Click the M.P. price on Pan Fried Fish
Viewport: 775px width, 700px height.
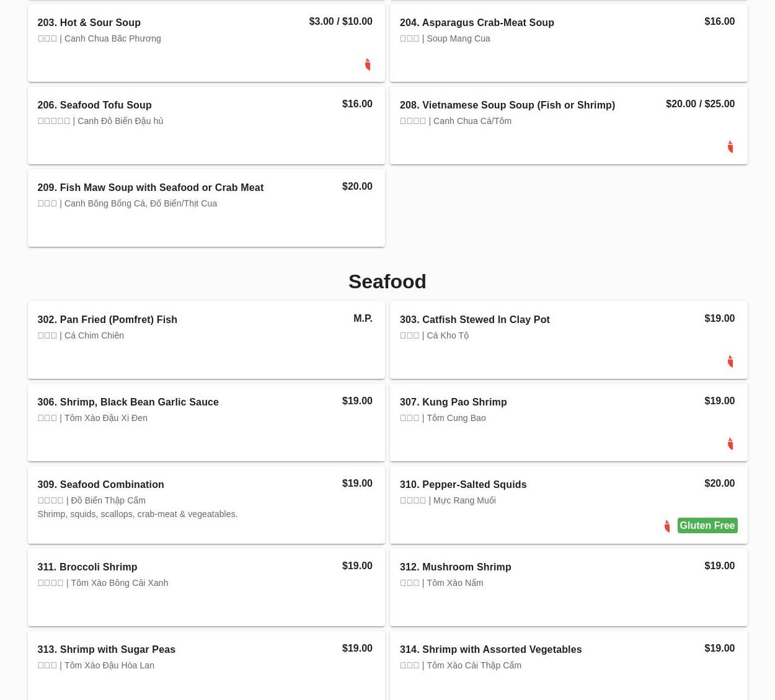(363, 319)
